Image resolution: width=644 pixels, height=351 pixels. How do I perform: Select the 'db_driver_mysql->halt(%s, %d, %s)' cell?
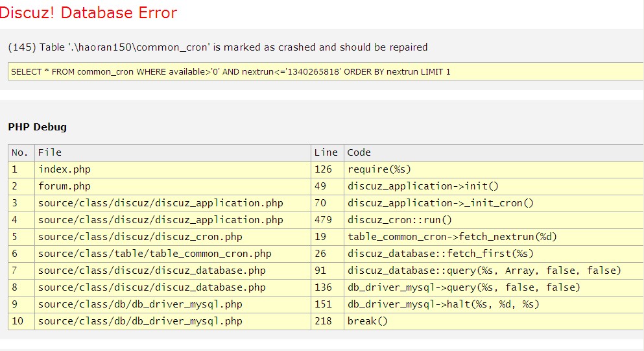[494, 304]
